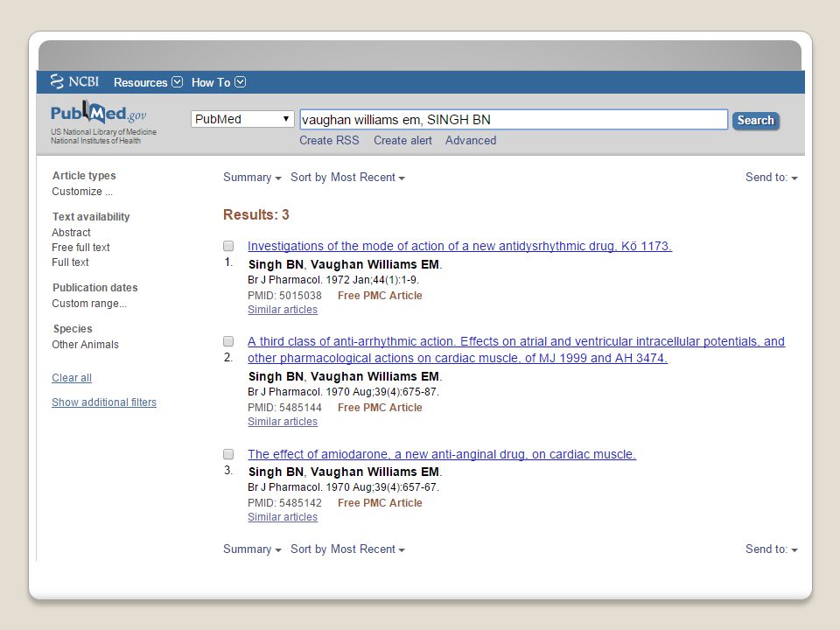Image resolution: width=840 pixels, height=630 pixels.
Task: Click Create RSS link
Action: [x=329, y=140]
